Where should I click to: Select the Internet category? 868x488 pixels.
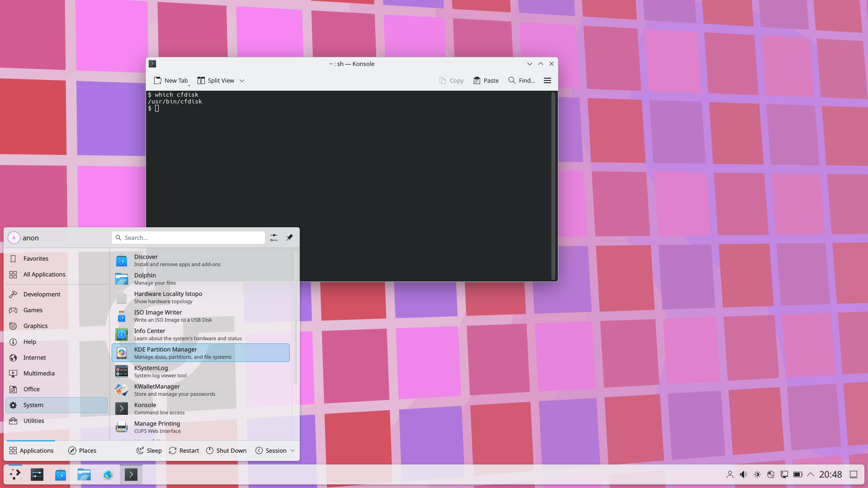[x=57, y=357]
